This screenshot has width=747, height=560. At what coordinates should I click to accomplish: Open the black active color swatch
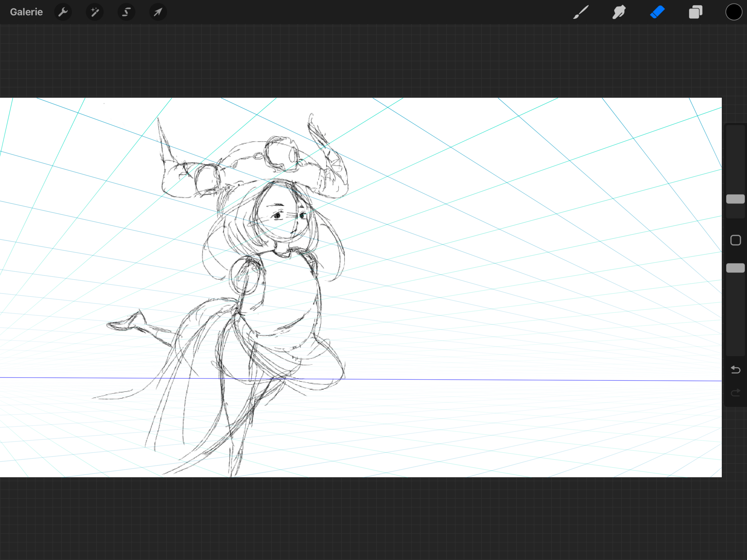[x=734, y=12]
